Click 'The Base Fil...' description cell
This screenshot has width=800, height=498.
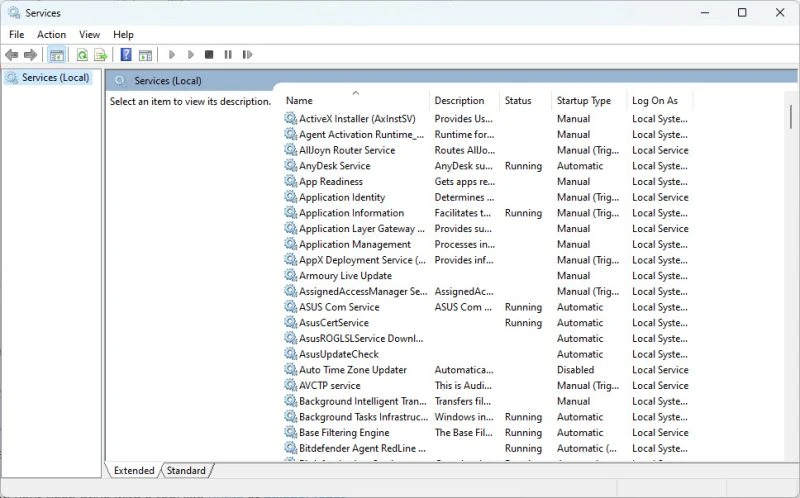(463, 432)
